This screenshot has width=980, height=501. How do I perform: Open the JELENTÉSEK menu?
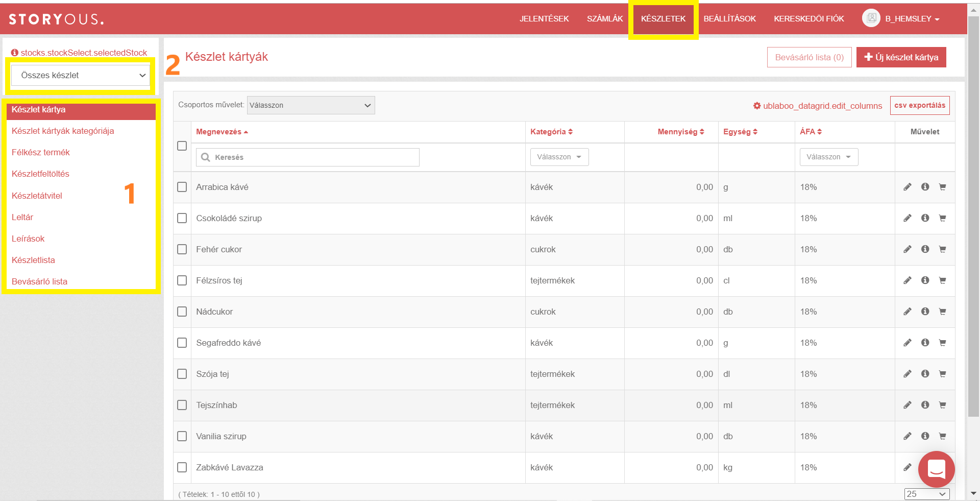coord(544,19)
